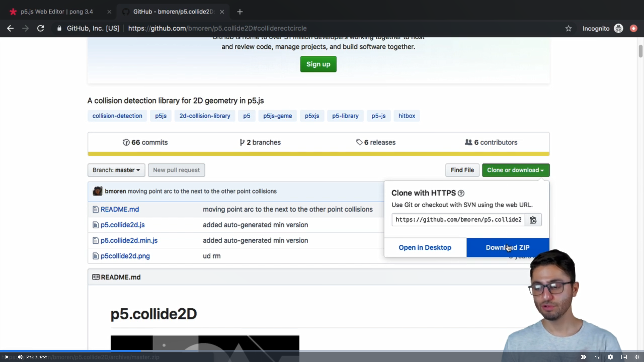Click the browser forward arrow
Image resolution: width=644 pixels, height=362 pixels.
pos(25,28)
